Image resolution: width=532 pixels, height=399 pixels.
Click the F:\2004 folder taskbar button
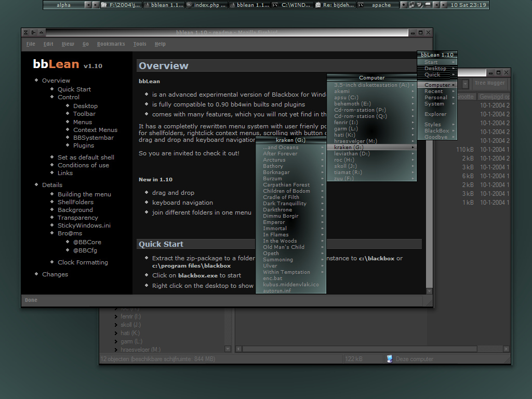[121, 5]
